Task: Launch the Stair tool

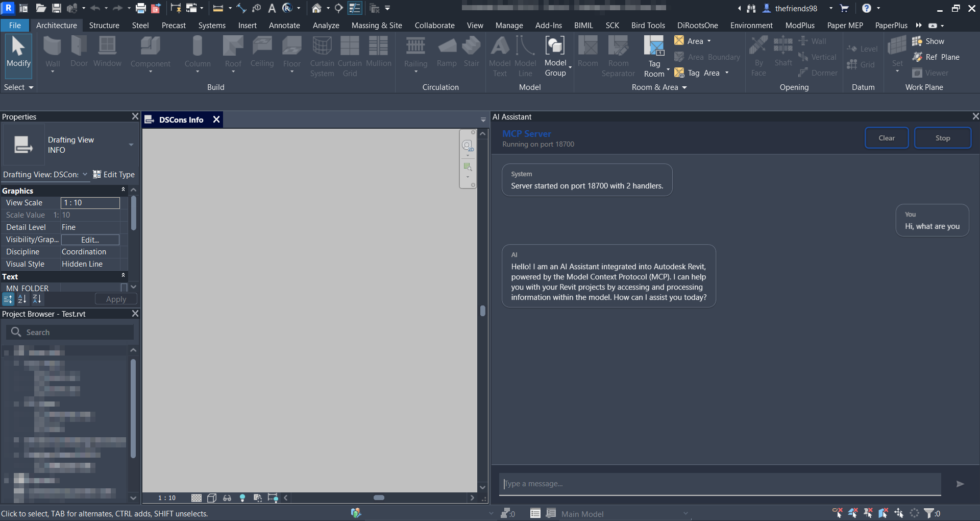Action: coord(471,54)
